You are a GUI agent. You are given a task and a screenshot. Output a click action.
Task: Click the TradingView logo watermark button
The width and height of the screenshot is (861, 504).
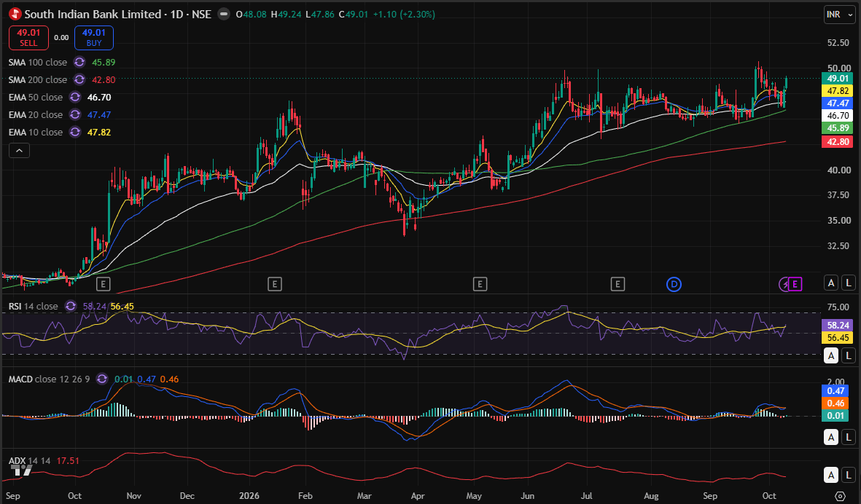(21, 470)
